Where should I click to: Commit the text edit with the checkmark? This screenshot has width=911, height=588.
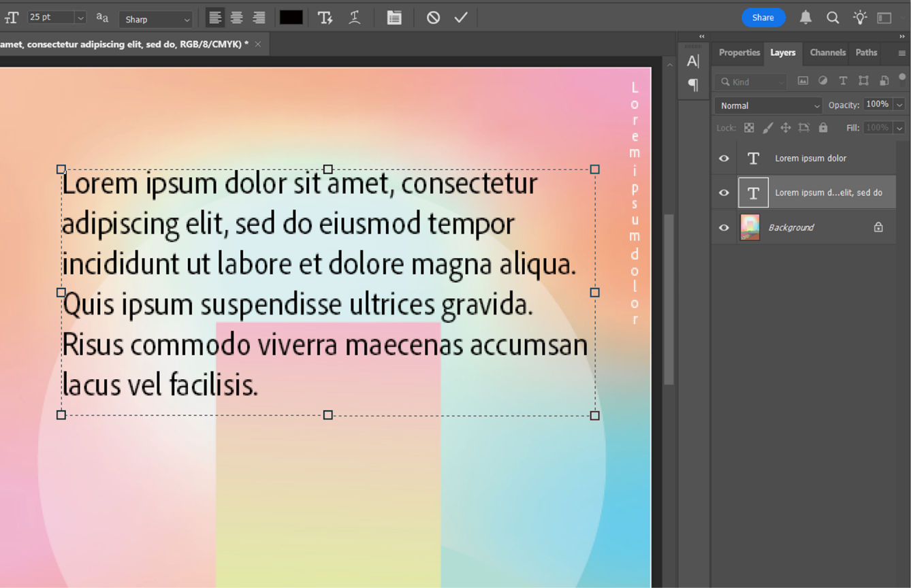pyautogui.click(x=461, y=18)
